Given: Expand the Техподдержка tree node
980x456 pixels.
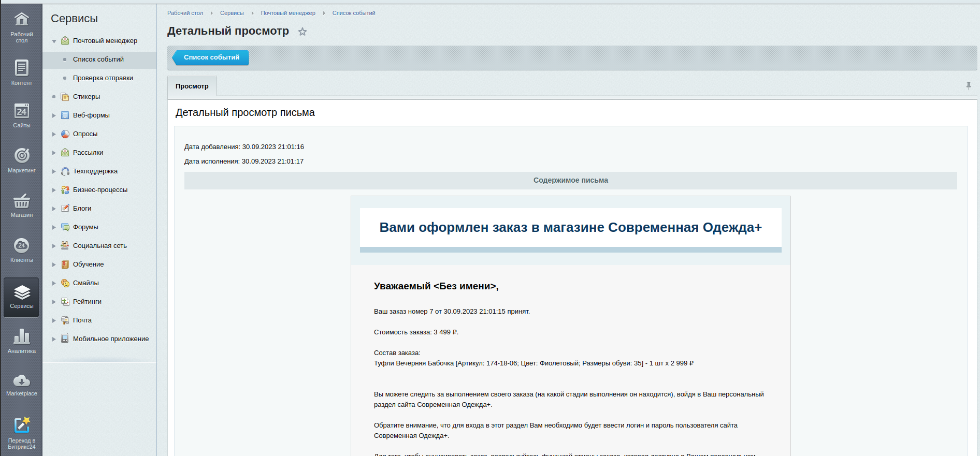Looking at the screenshot, I should click(54, 171).
